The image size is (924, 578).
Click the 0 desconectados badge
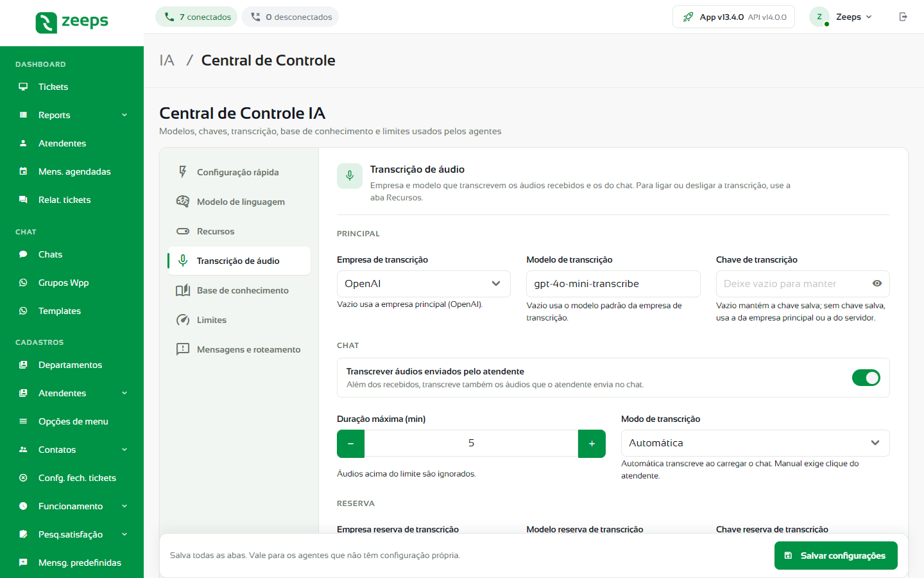(x=291, y=17)
